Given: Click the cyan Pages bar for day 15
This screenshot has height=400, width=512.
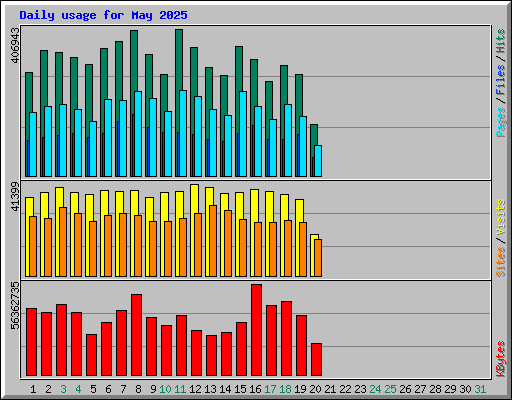Looking at the screenshot, I should point(243,134).
